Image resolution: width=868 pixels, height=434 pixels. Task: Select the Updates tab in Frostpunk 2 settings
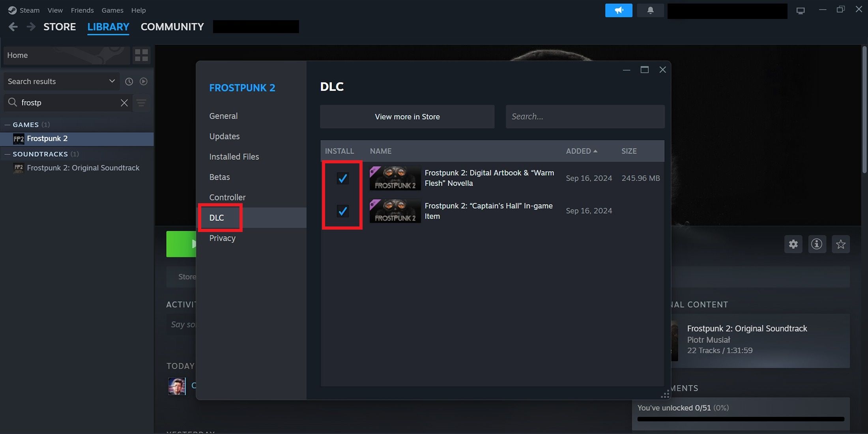(x=224, y=136)
